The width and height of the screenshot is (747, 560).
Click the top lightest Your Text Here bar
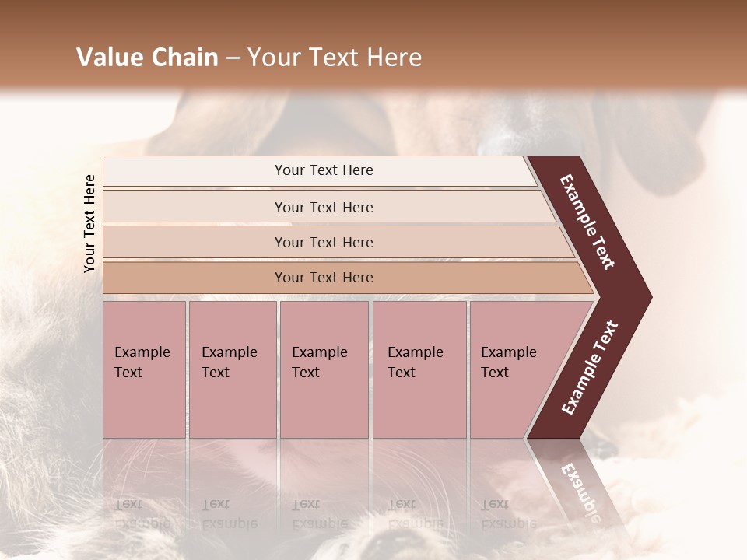(x=320, y=170)
